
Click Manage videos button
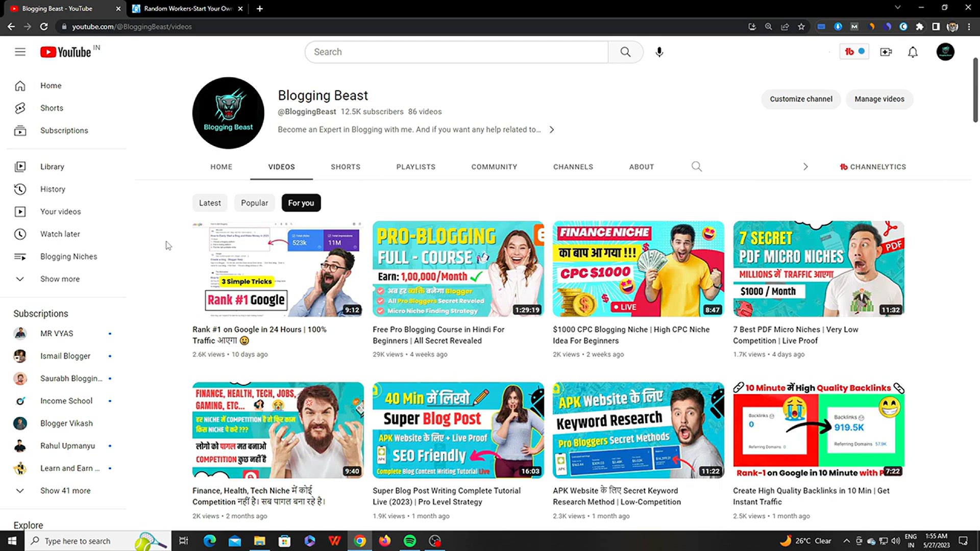[879, 99]
